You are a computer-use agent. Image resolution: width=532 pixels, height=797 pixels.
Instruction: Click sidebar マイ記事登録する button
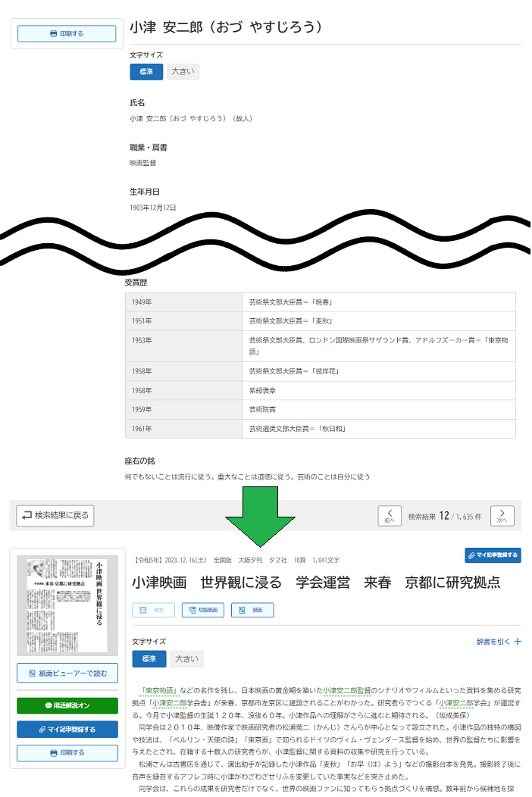tap(67, 729)
